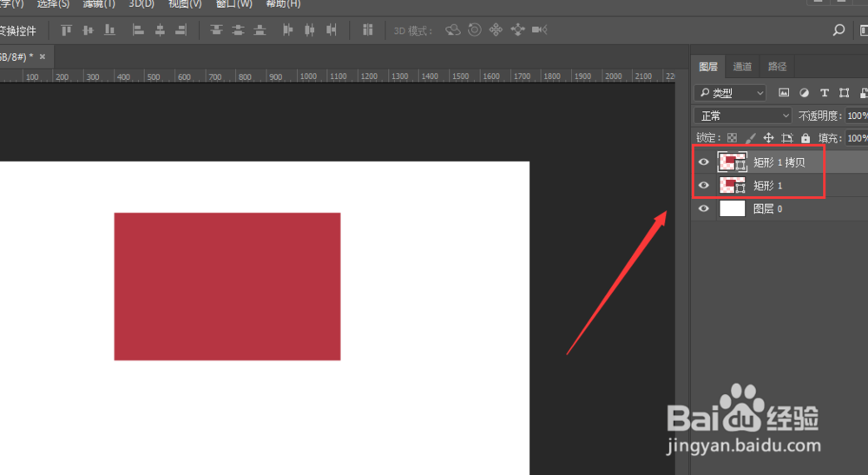Toggle the shape layer filter icon
868x475 pixels.
pos(845,92)
